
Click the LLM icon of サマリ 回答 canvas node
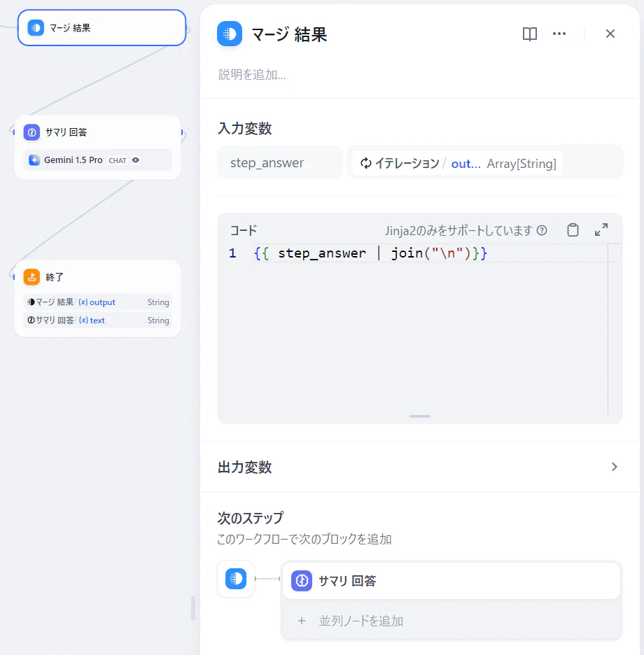pos(31,132)
